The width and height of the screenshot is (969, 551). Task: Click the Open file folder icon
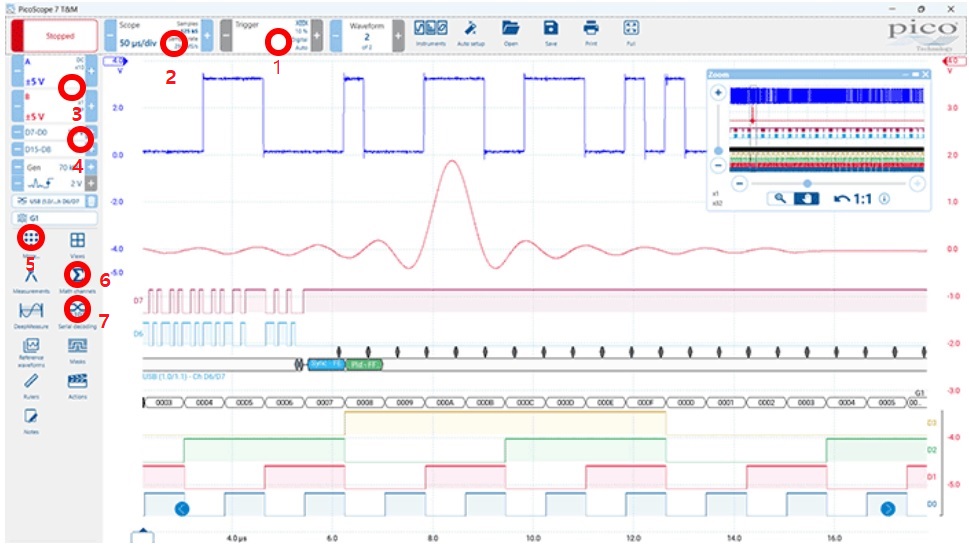pyautogui.click(x=511, y=29)
